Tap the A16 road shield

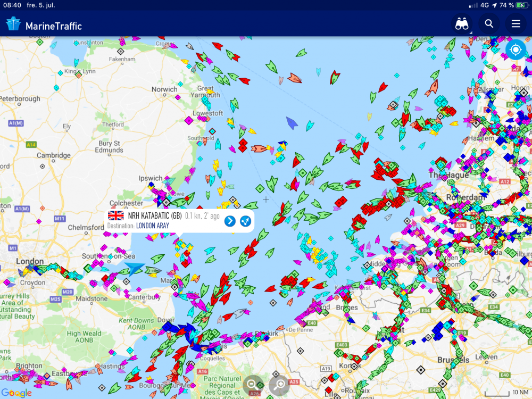(x=202, y=371)
